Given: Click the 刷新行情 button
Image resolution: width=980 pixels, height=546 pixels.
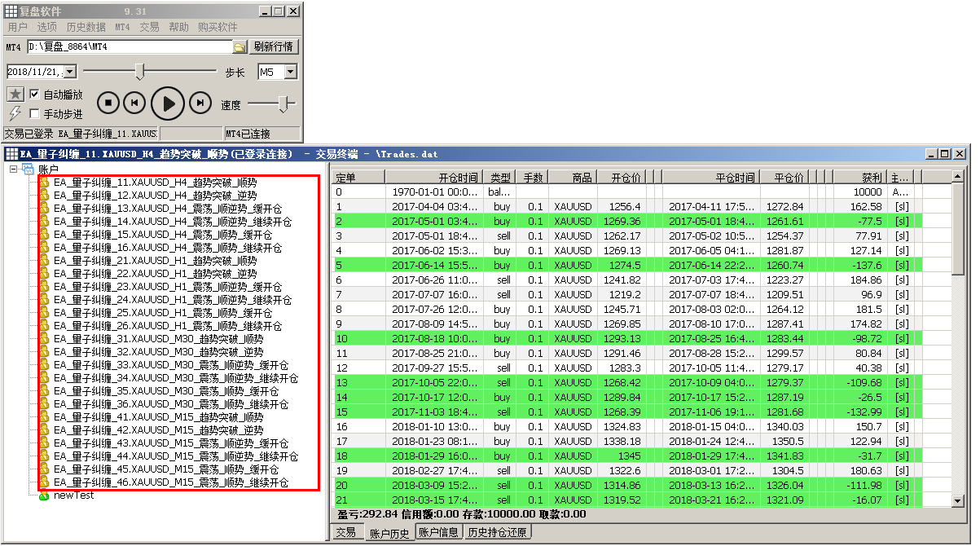Looking at the screenshot, I should (273, 47).
